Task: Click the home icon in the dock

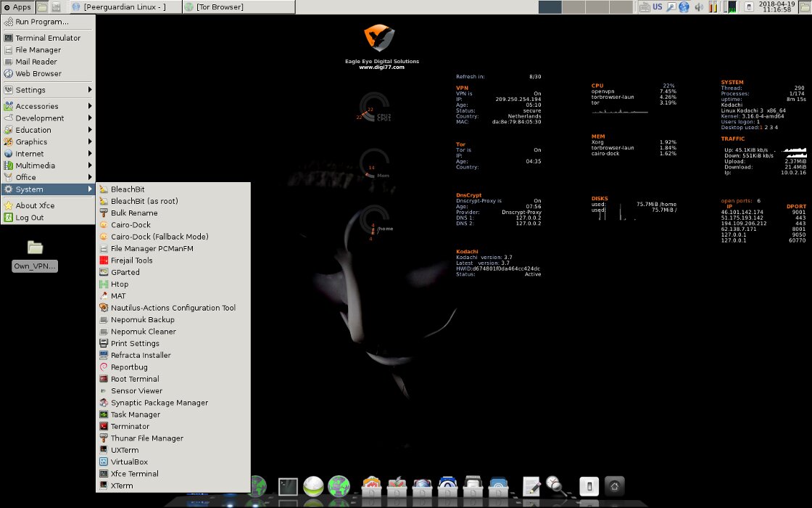Action: click(x=614, y=486)
